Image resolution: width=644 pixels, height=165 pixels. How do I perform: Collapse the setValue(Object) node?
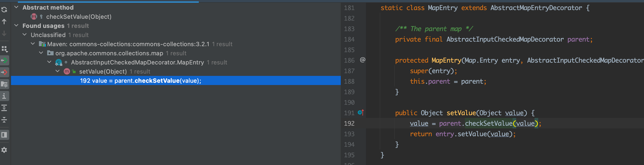(x=57, y=71)
